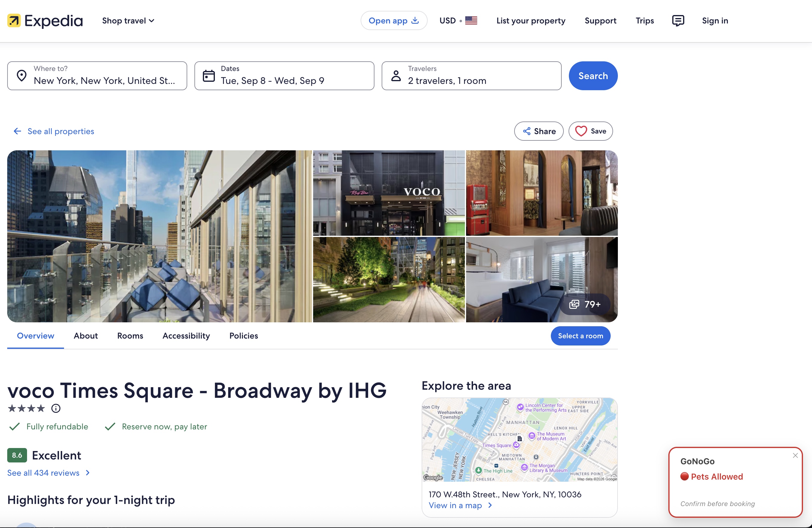Share this property

pos(539,131)
